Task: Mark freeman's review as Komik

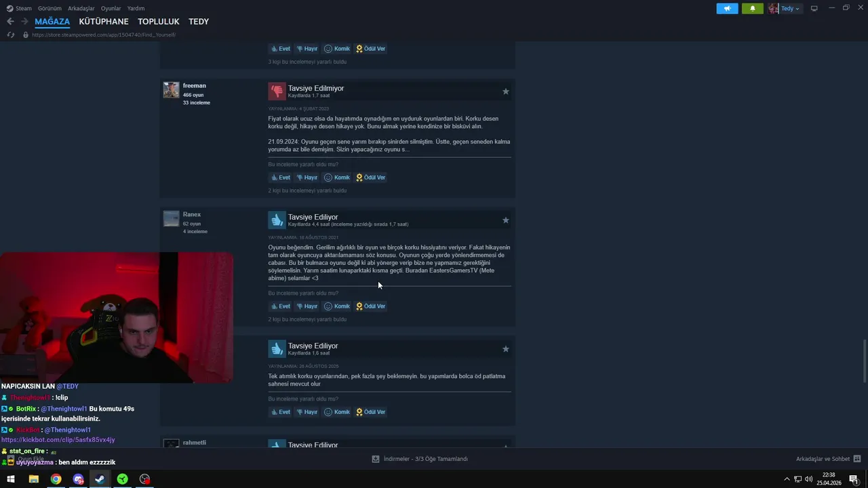Action: (x=337, y=178)
